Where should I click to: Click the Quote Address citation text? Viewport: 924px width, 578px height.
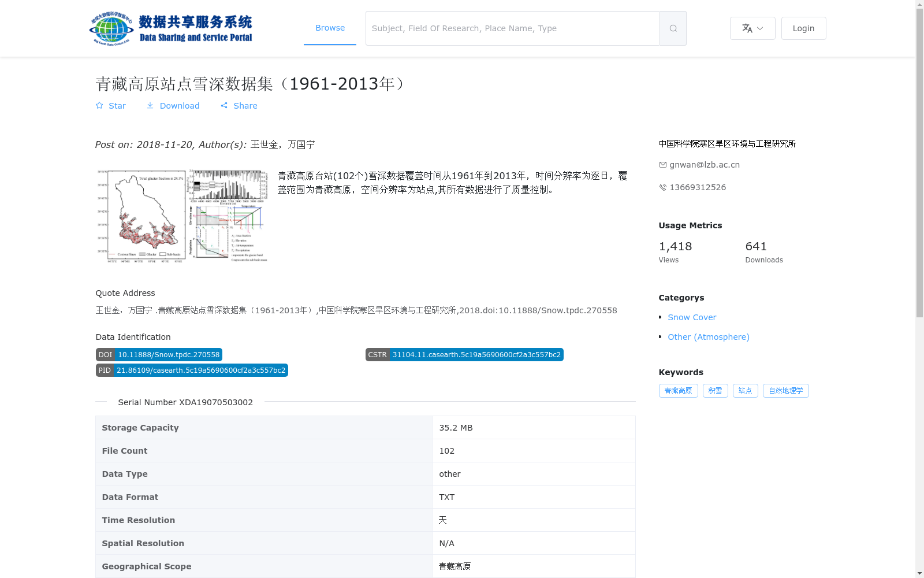tap(356, 310)
